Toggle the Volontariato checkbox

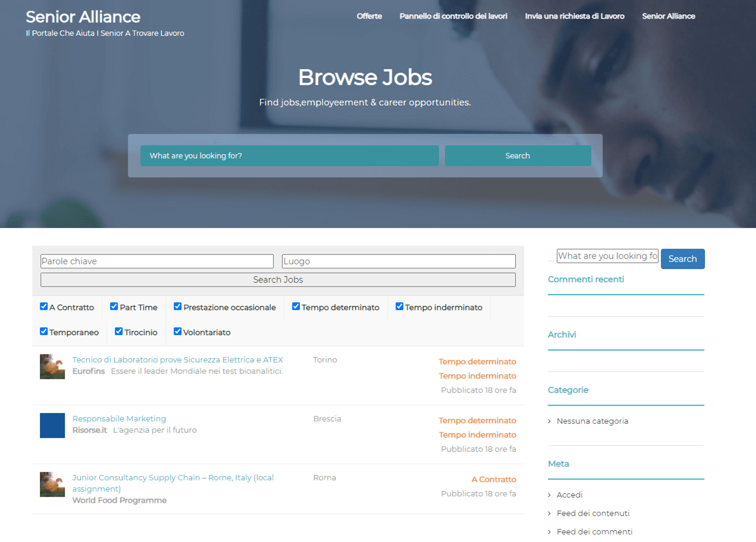(x=178, y=331)
